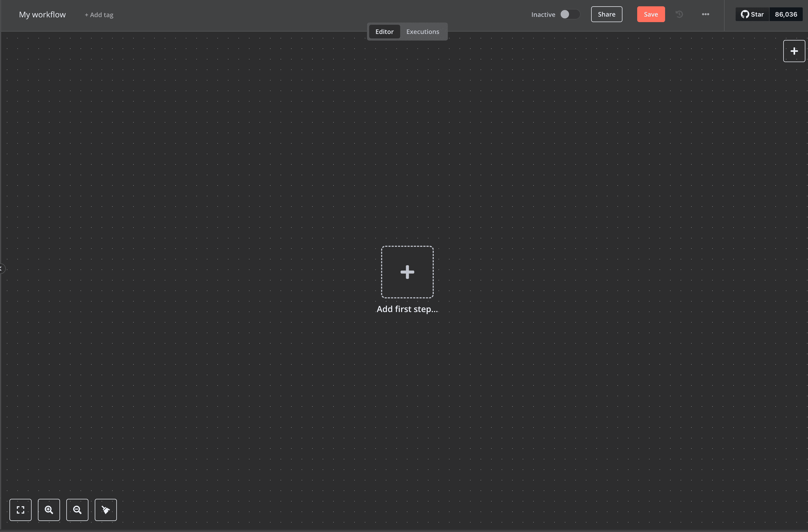This screenshot has height=532, width=808.
Task: Expand the collapsed left sidebar chevron
Action: point(2,269)
